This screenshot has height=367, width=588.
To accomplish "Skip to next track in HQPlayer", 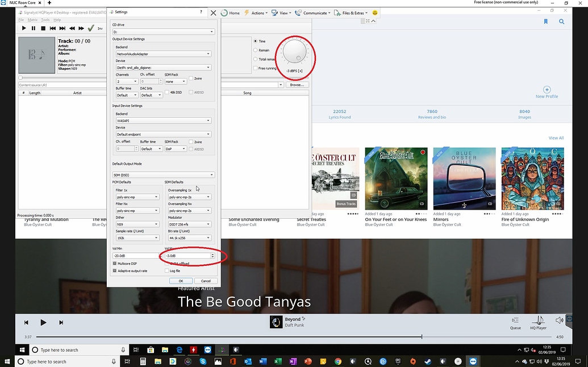I will point(62,28).
